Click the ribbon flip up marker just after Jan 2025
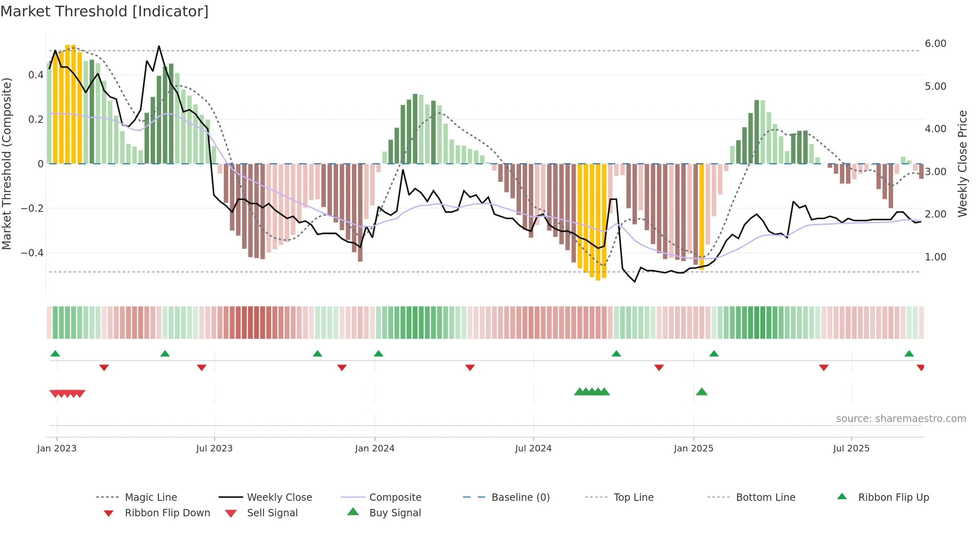Viewport: 980px width, 551px height. (714, 353)
